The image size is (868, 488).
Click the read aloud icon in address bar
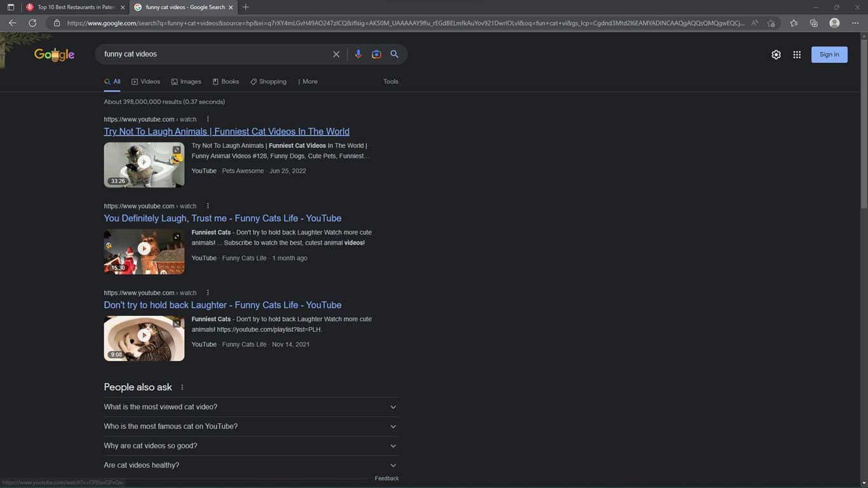pyautogui.click(x=754, y=23)
